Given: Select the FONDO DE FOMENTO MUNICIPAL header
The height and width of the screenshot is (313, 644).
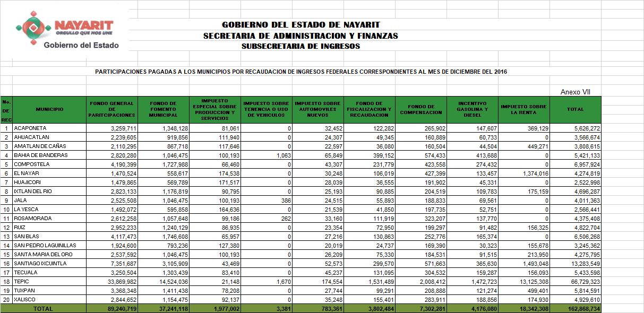Looking at the screenshot, I should coord(164,109).
